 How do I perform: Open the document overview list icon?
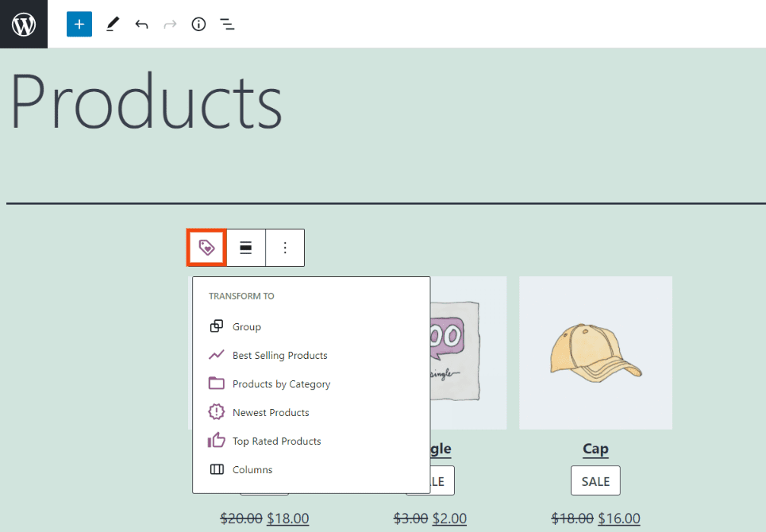pos(227,24)
